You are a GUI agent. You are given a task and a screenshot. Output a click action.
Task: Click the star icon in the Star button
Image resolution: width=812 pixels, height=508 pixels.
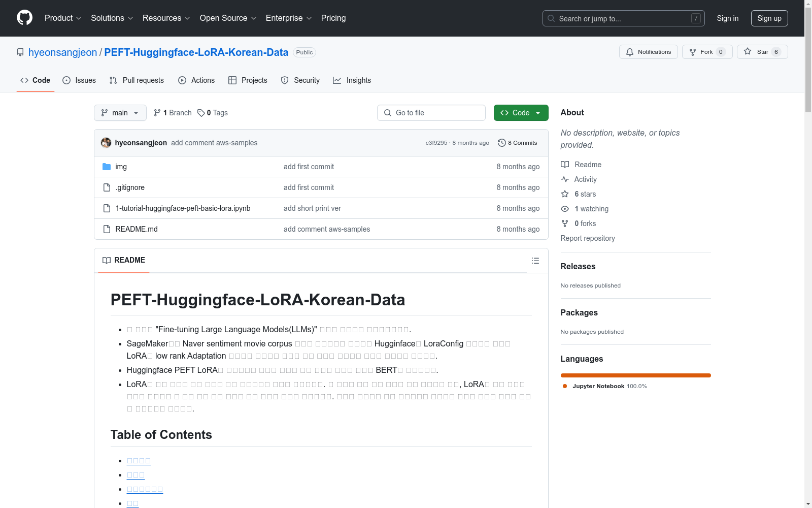click(x=748, y=51)
